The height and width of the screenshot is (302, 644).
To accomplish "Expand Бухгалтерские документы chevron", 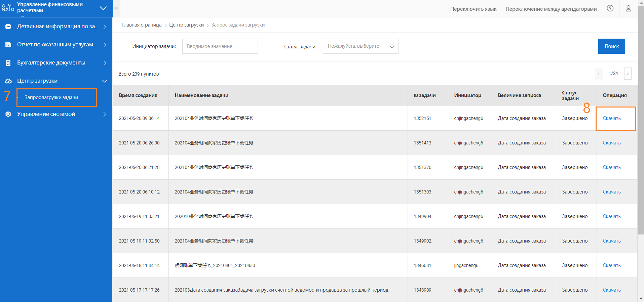I will pos(105,63).
